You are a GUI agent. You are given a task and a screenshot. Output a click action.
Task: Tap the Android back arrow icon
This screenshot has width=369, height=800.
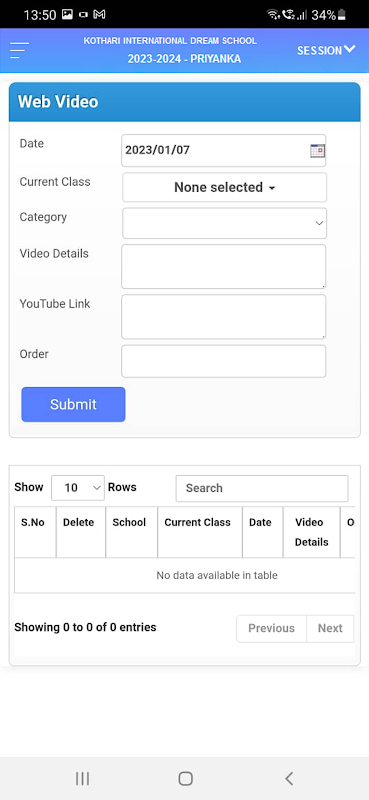(289, 778)
